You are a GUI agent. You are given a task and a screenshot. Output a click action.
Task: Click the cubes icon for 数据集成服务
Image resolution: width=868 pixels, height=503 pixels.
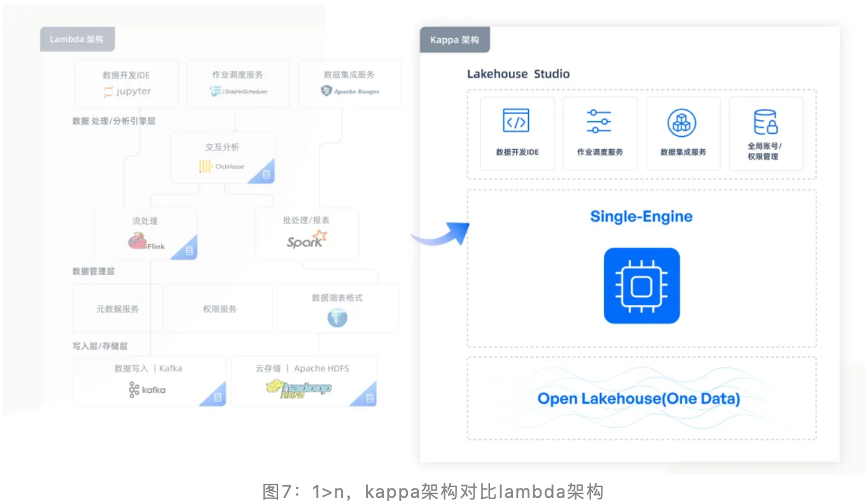click(x=682, y=122)
